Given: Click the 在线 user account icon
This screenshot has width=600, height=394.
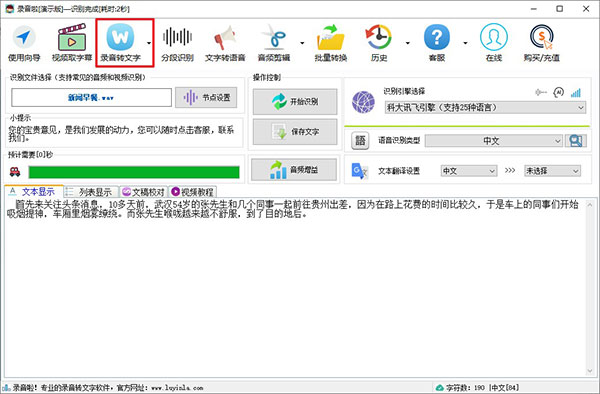Looking at the screenshot, I should coord(494,43).
